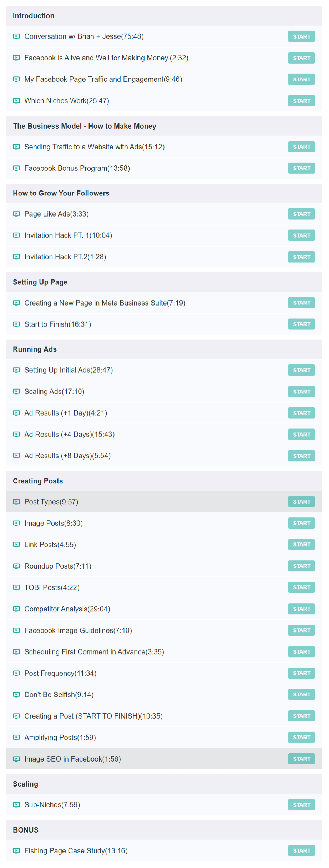
Task: Open the Post Types lesson title
Action: pyautogui.click(x=51, y=502)
